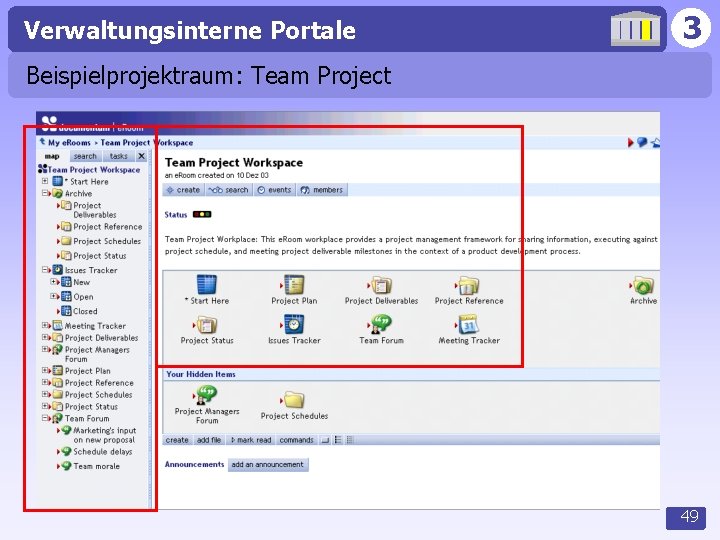This screenshot has width=720, height=540.
Task: Open members in the workspace toolbar
Action: pyautogui.click(x=322, y=190)
